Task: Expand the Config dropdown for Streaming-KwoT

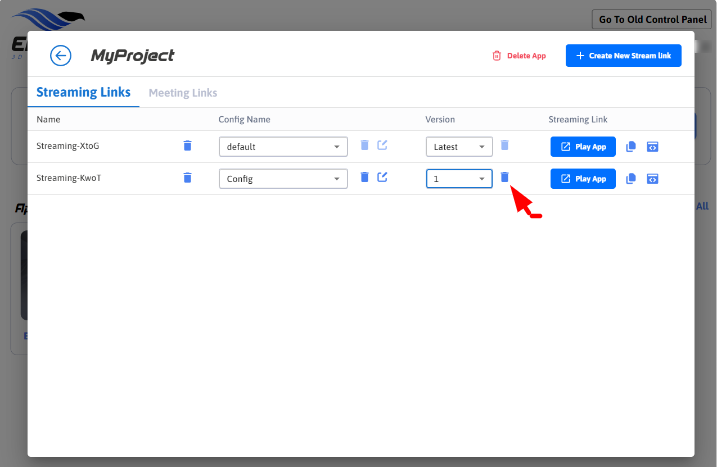Action: tap(283, 178)
